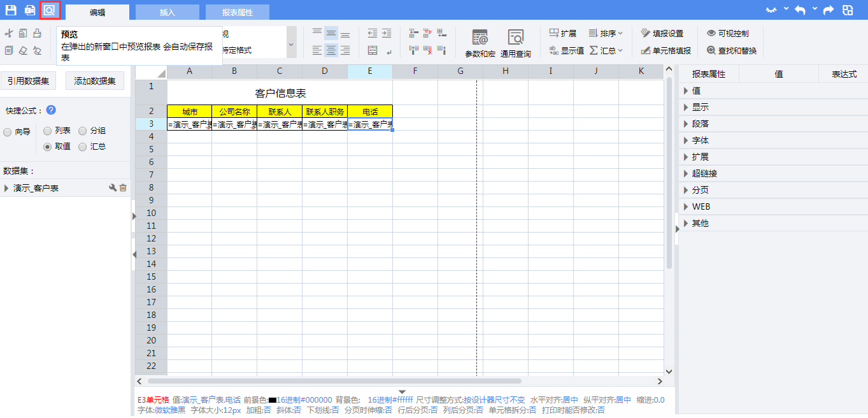Click the Undo arrow icon
This screenshot has height=418, width=868.
800,10
